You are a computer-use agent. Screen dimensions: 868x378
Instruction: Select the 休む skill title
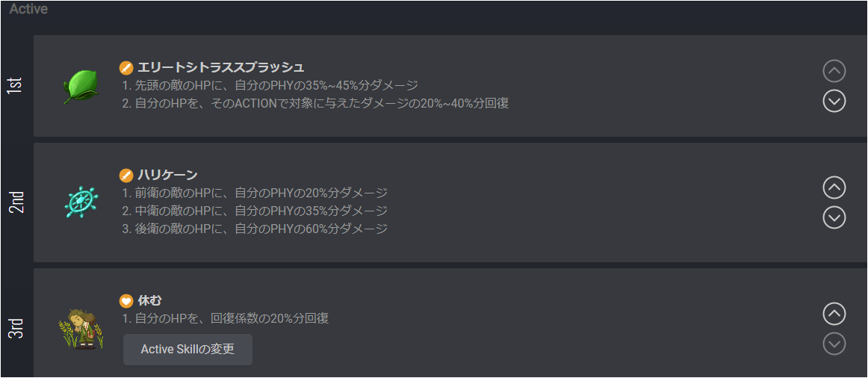pyautogui.click(x=149, y=300)
